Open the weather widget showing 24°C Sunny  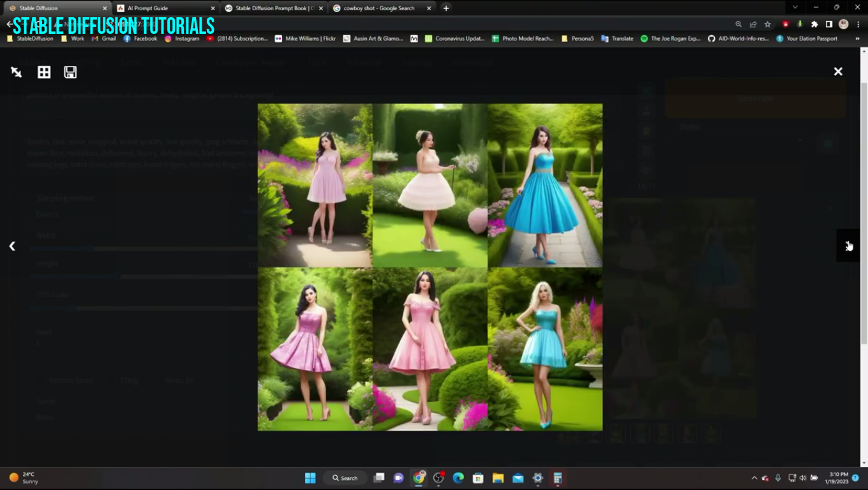point(24,478)
